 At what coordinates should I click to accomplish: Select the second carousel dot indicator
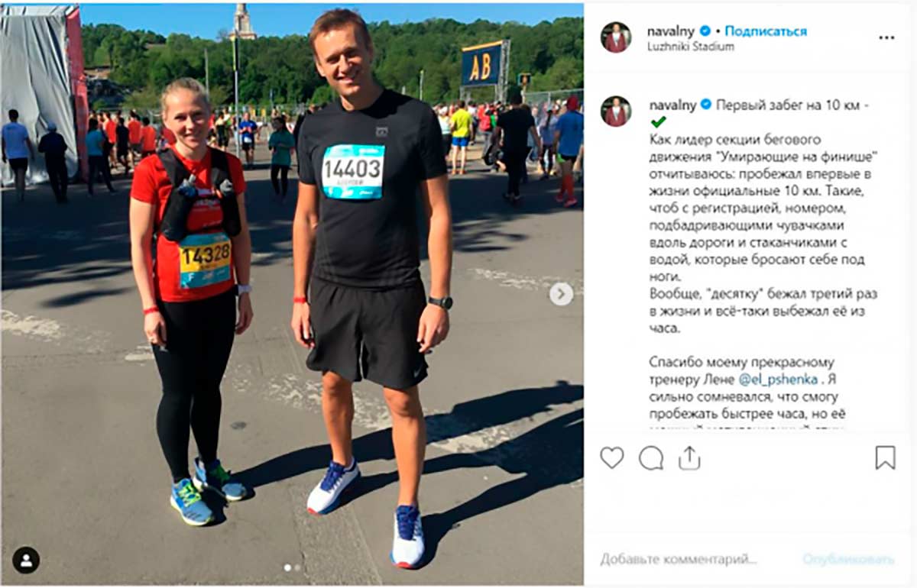[298, 567]
